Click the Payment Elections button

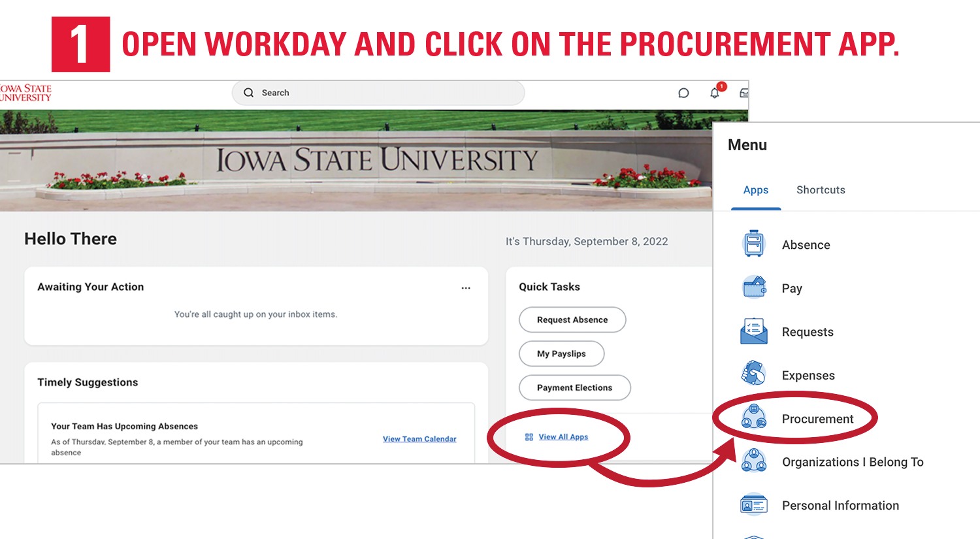[574, 387]
